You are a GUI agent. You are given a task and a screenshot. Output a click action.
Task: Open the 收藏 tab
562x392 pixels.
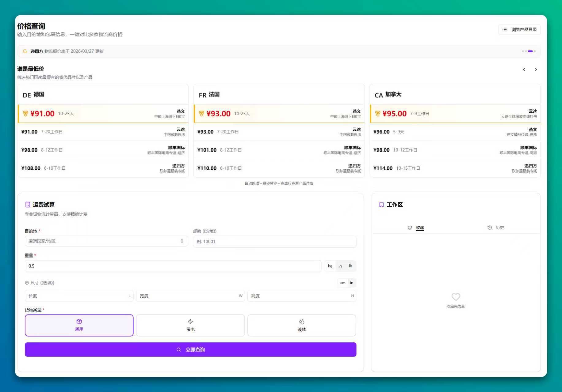[416, 228]
